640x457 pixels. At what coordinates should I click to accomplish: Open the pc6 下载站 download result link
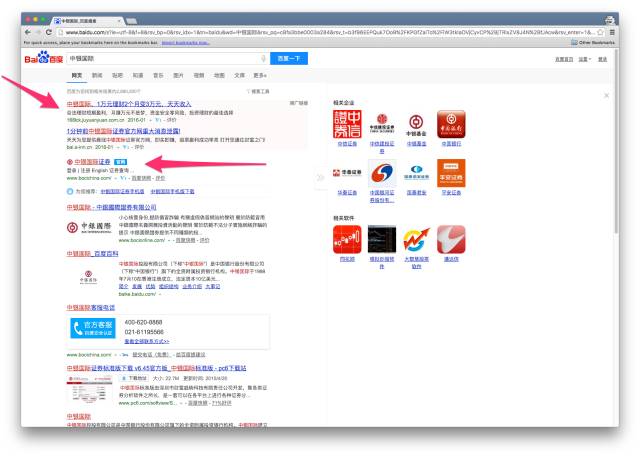[156, 368]
